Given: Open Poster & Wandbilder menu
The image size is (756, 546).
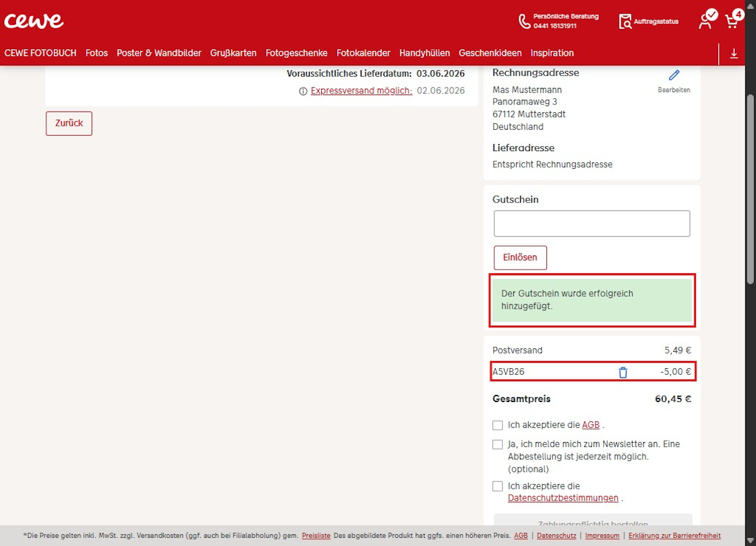Looking at the screenshot, I should point(159,53).
